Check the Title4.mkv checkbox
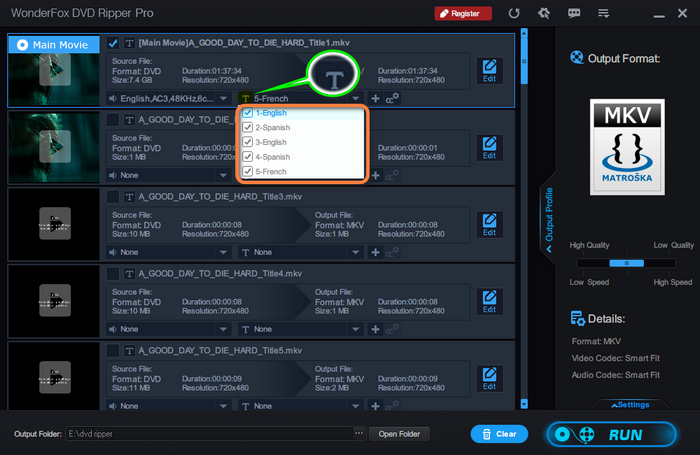700x455 pixels. (x=113, y=274)
